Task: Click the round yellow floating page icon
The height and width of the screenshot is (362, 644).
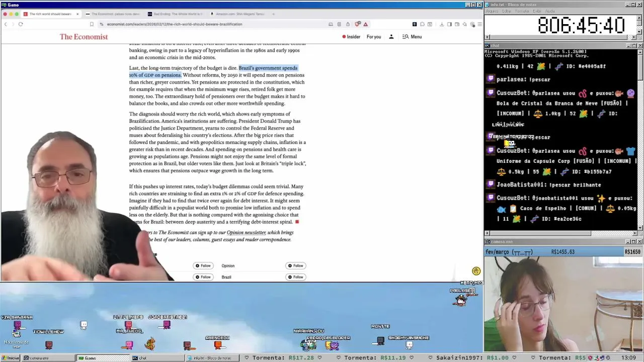Action: [476, 271]
